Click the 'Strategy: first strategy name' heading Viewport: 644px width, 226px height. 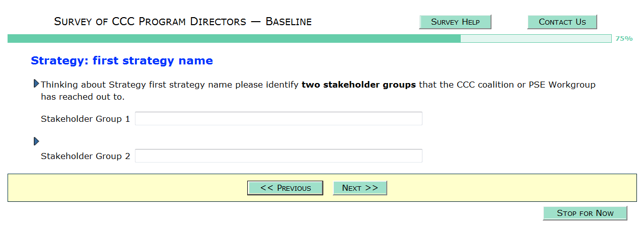pos(122,61)
